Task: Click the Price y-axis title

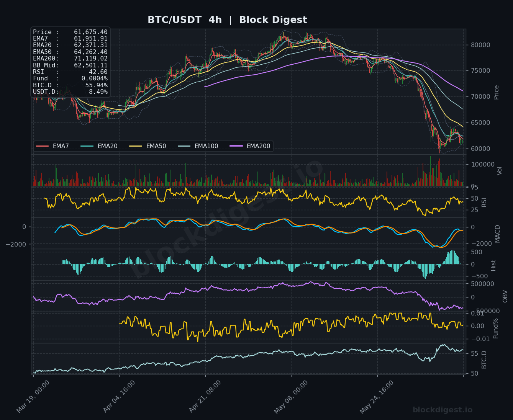Action: click(497, 92)
